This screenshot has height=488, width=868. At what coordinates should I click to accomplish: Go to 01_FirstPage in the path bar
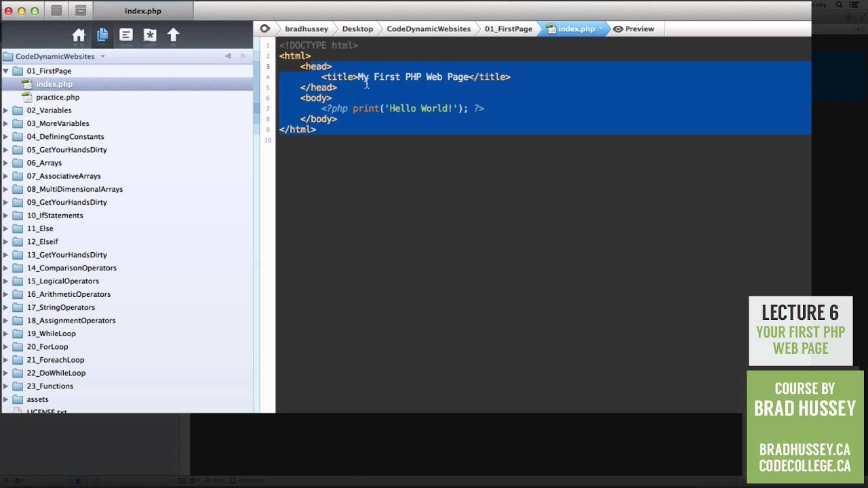508,29
